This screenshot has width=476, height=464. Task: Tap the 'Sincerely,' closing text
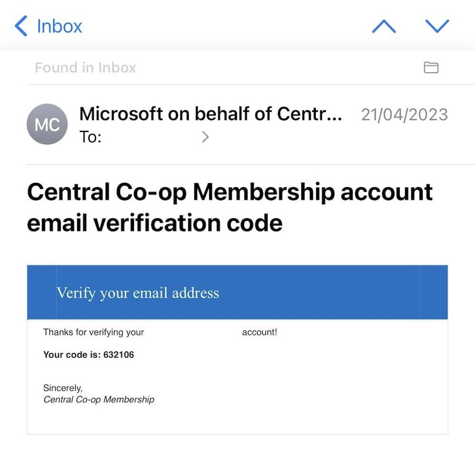click(63, 388)
